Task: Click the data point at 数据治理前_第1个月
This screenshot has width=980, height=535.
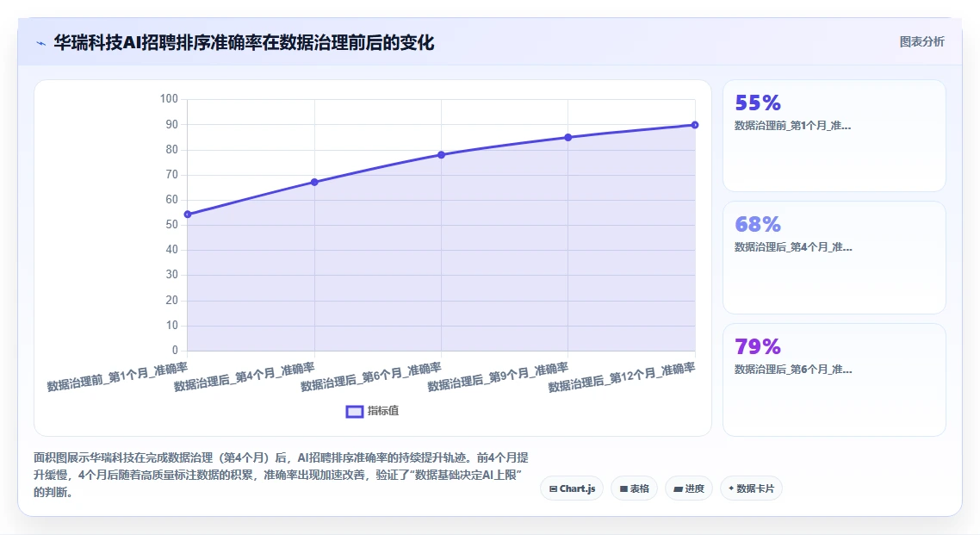Action: point(188,215)
